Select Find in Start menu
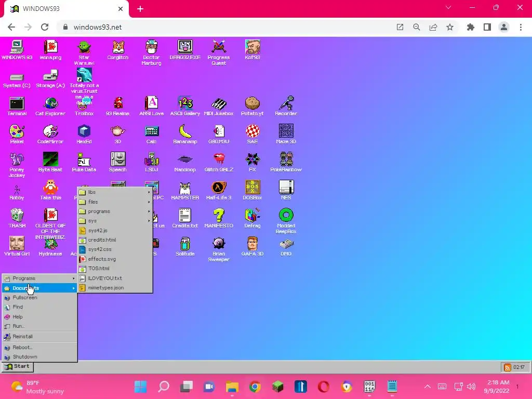 pyautogui.click(x=39, y=307)
